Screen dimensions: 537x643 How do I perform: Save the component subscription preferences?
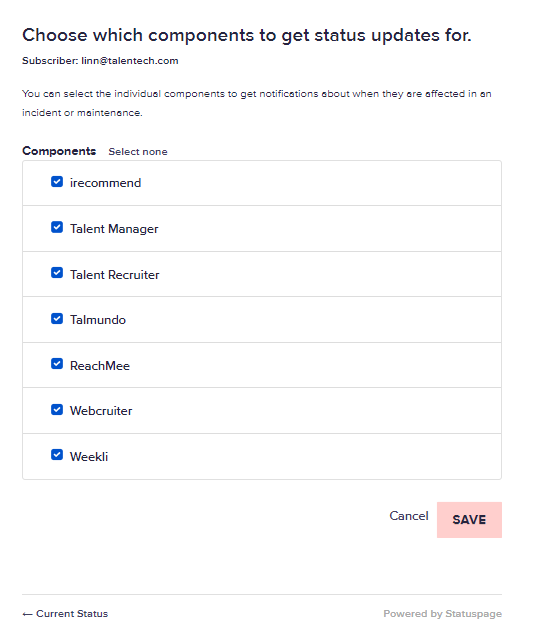[x=469, y=520]
